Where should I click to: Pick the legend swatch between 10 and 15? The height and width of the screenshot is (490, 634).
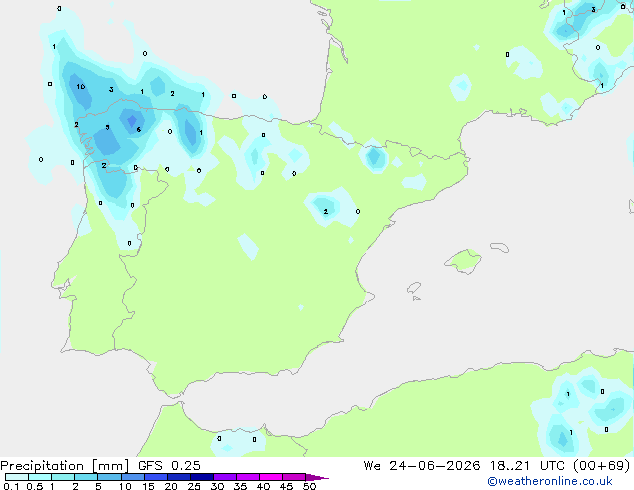(x=133, y=477)
